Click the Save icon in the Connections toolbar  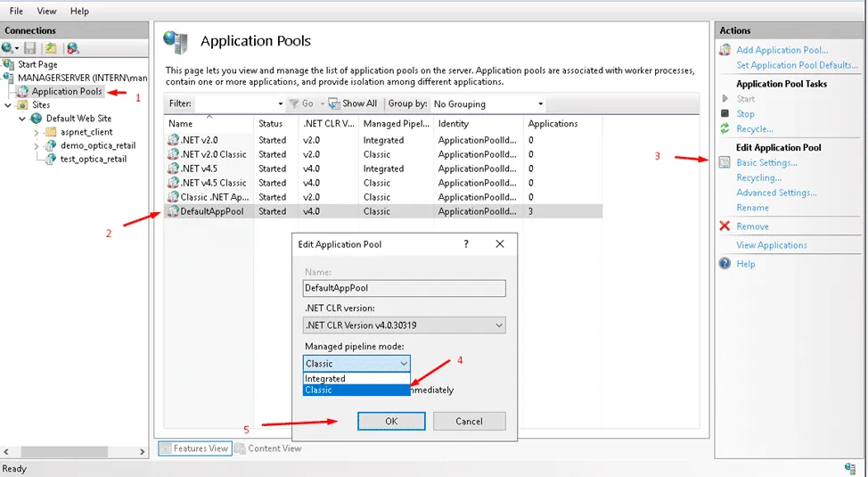click(x=30, y=48)
